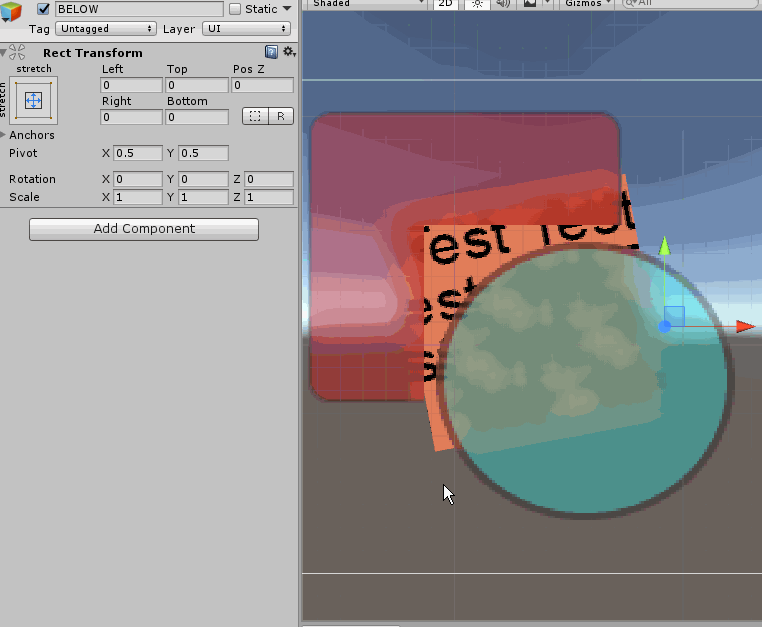Viewport: 762px width, 627px height.
Task: Click the Pivot Y field
Action: coord(204,153)
